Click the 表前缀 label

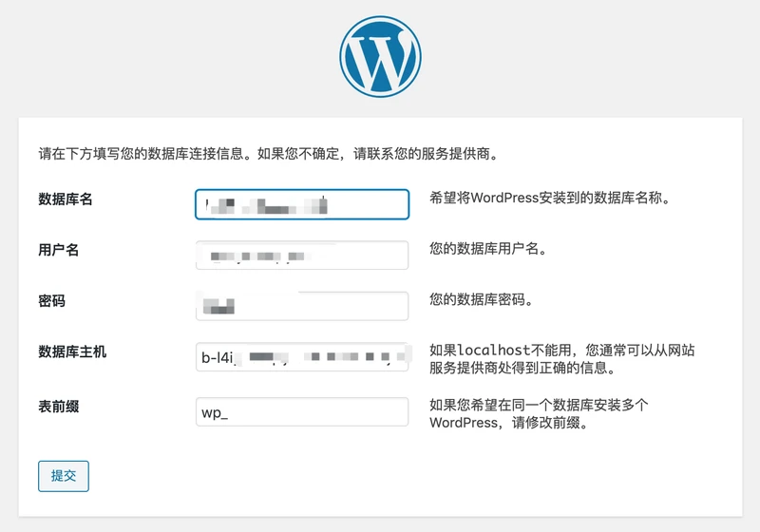point(59,407)
